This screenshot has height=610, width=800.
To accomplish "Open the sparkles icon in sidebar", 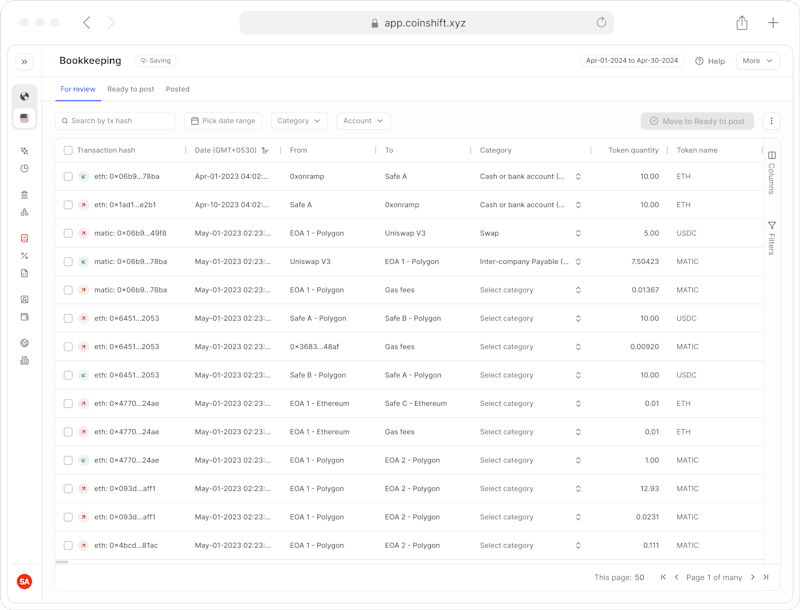I will [24, 151].
